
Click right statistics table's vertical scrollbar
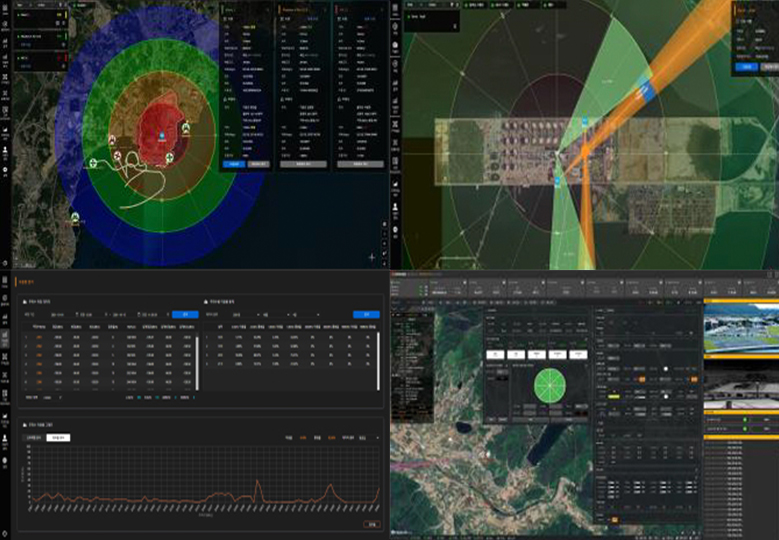pyautogui.click(x=378, y=360)
